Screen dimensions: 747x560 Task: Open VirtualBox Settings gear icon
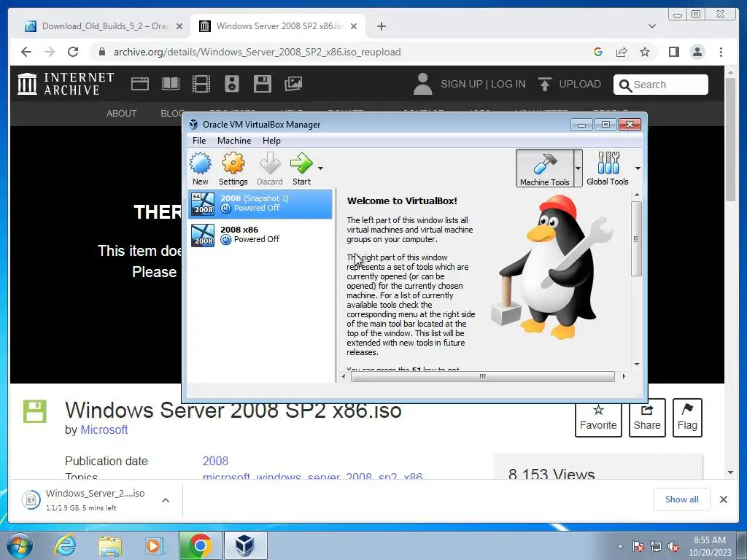click(233, 168)
